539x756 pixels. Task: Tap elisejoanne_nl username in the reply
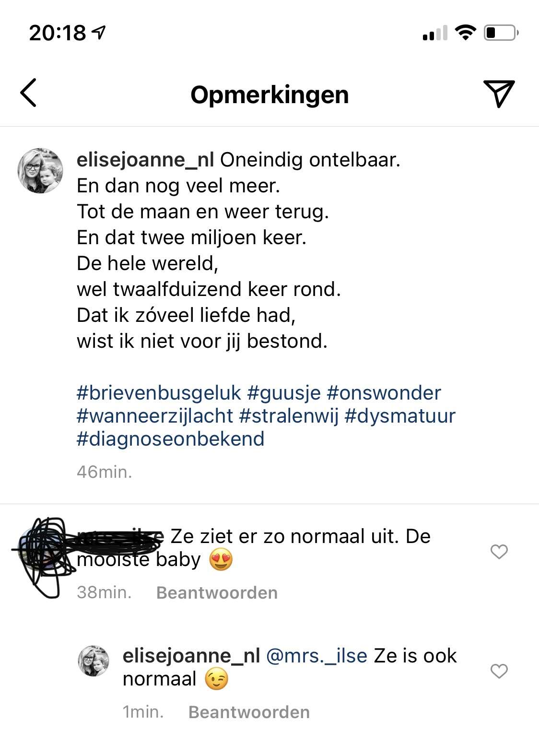[x=191, y=656]
